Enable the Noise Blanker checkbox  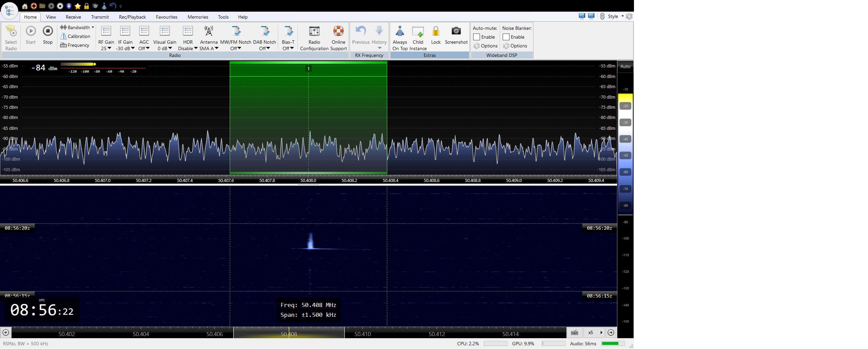[506, 37]
